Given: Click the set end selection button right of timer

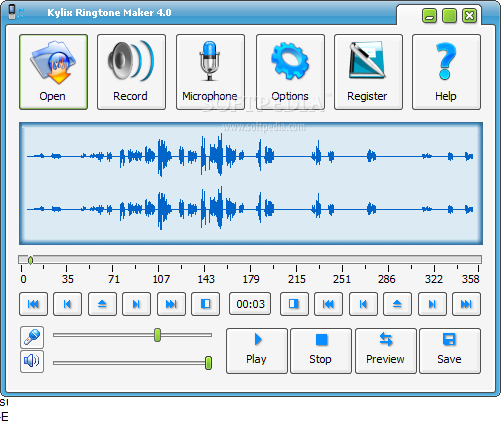Looking at the screenshot, I should click(x=294, y=304).
